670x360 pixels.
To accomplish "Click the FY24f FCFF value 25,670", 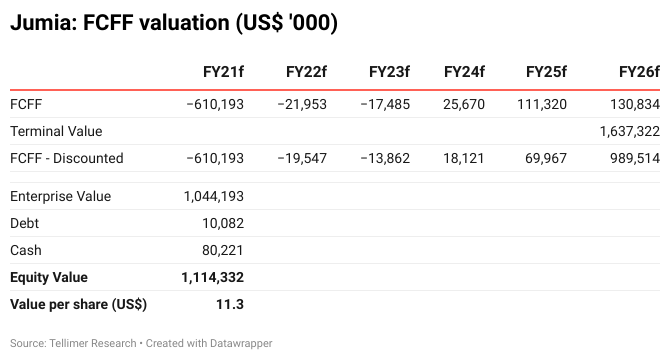I will (464, 104).
